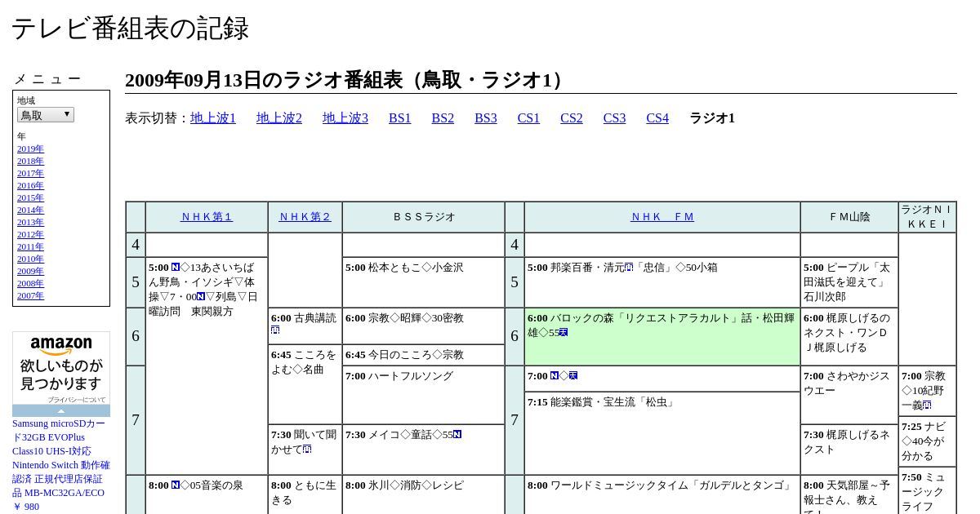980x514 pixels.
Task: Click the icon after 聞いて聞かせて
Action: pyautogui.click(x=307, y=449)
